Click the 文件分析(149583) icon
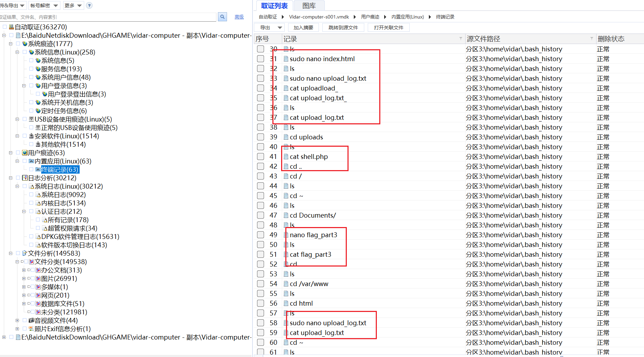Screen dimensions: 644x357 [x=25, y=253]
